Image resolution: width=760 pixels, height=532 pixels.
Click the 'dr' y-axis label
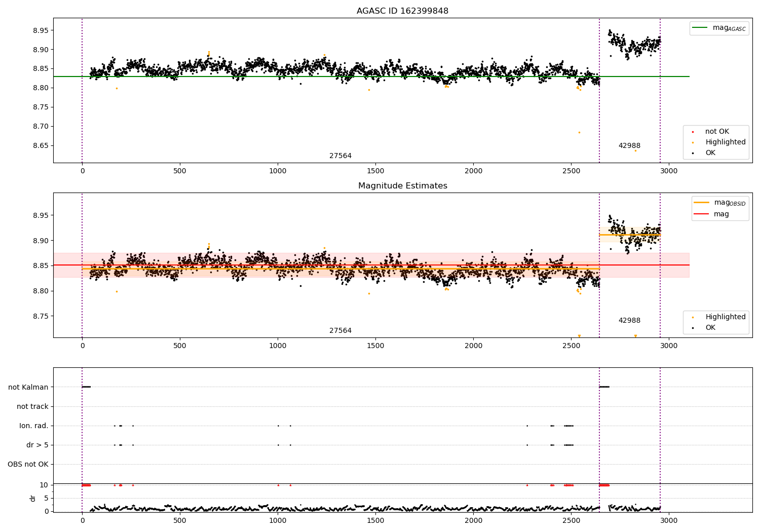click(x=33, y=498)
